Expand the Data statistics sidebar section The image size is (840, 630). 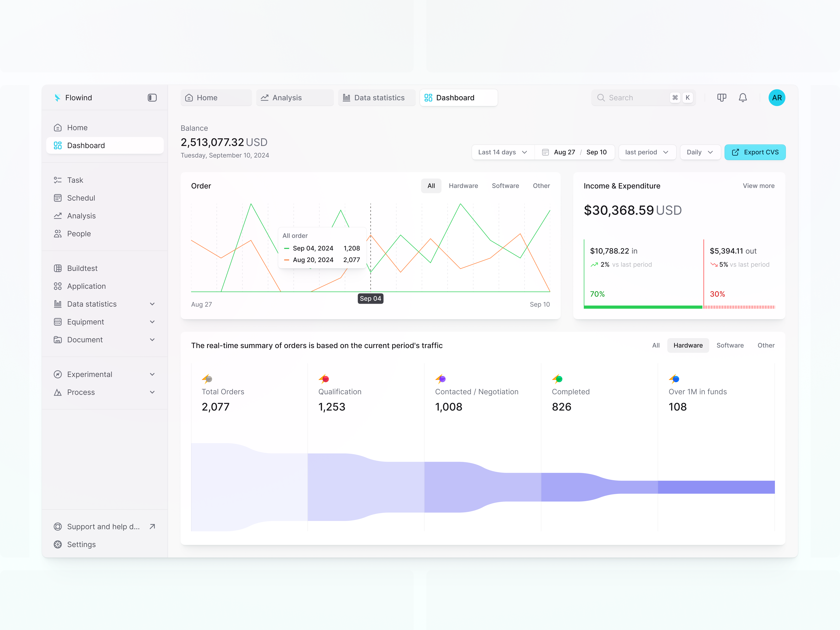152,304
